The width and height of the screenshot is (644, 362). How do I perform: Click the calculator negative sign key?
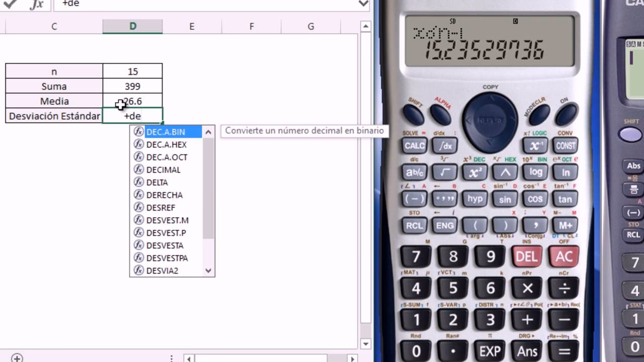(x=415, y=199)
